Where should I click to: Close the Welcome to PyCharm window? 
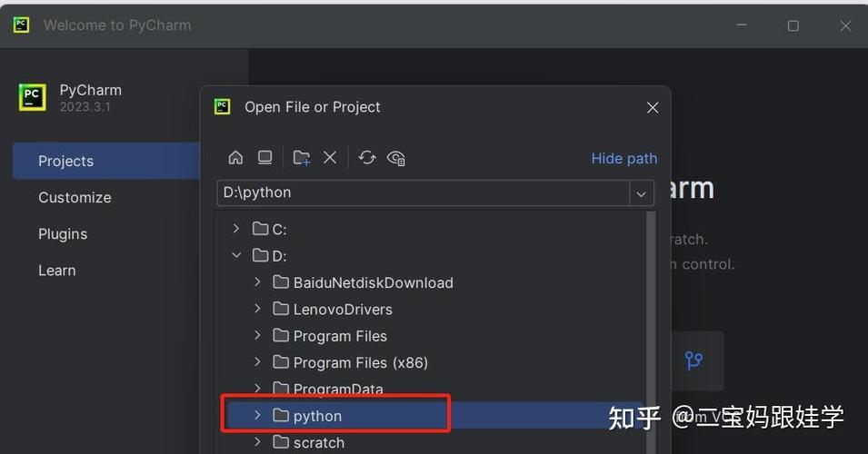click(845, 25)
